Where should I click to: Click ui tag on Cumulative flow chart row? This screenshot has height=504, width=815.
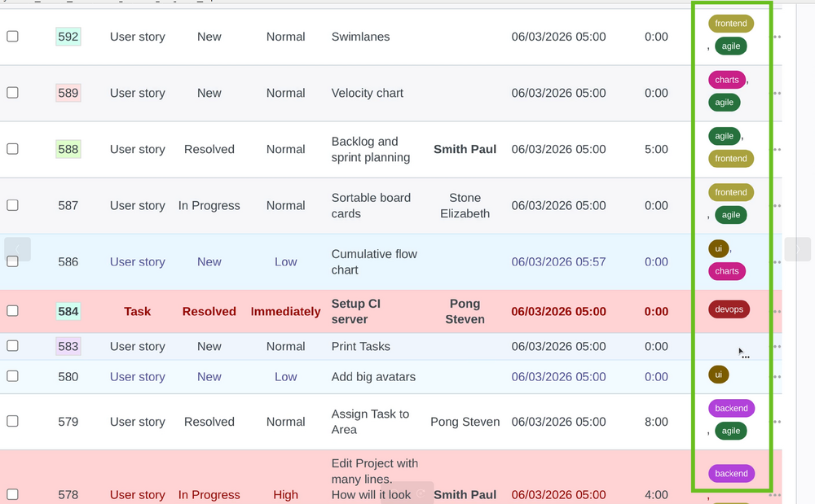pyautogui.click(x=718, y=248)
